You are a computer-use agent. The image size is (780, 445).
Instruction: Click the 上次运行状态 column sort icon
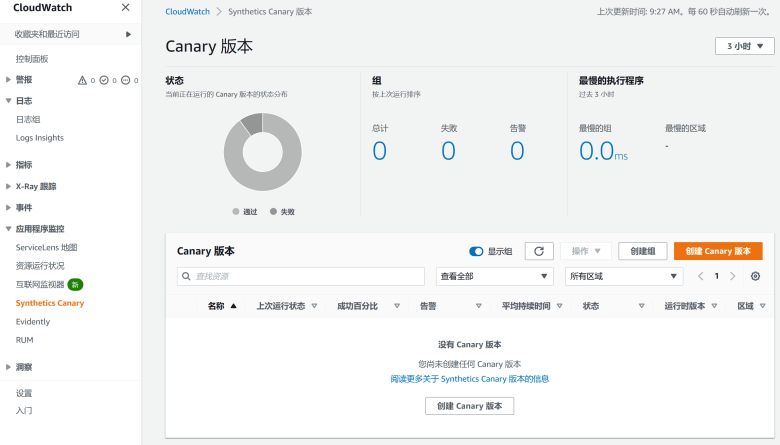(x=314, y=306)
